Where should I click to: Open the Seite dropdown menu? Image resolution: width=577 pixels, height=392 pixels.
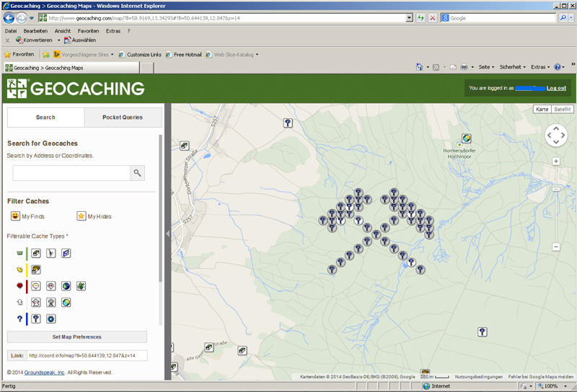click(486, 67)
